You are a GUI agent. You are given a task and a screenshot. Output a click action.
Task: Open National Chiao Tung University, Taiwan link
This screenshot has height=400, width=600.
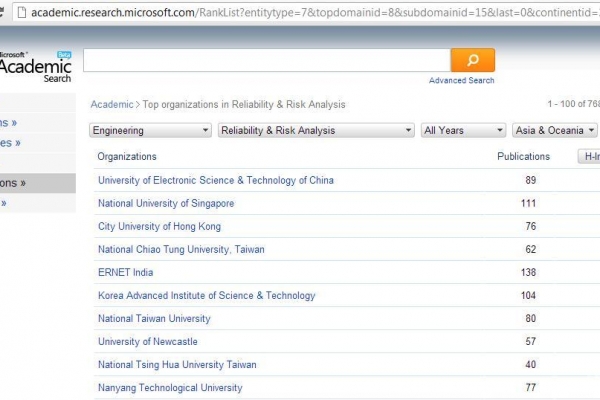coord(181,249)
